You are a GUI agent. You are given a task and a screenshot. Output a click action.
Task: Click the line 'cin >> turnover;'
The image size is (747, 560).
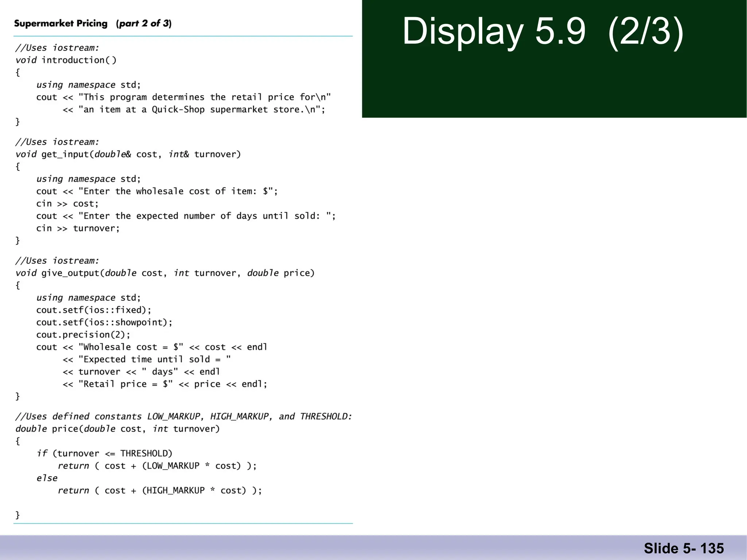[x=78, y=229]
